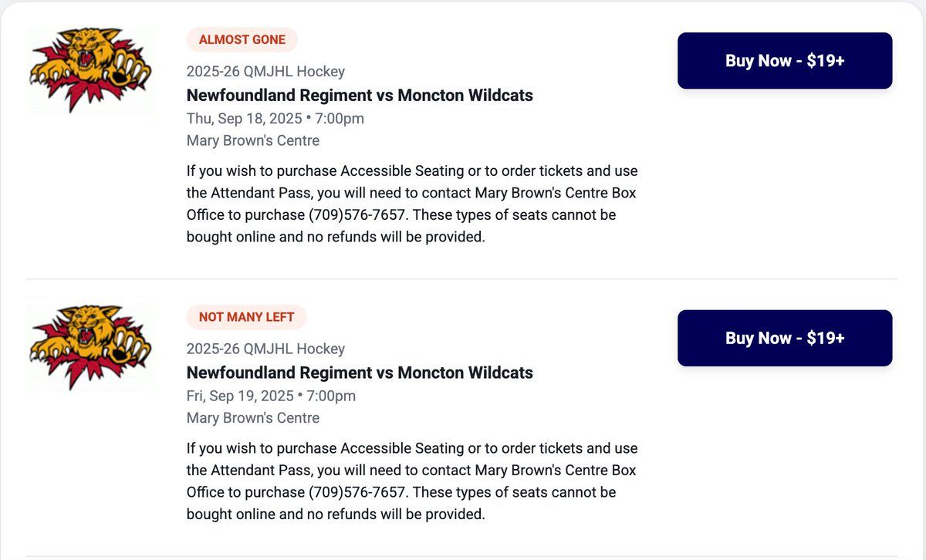Click Mary Brown's Centre venue name on second listing
This screenshot has width=926, height=560.
[253, 417]
